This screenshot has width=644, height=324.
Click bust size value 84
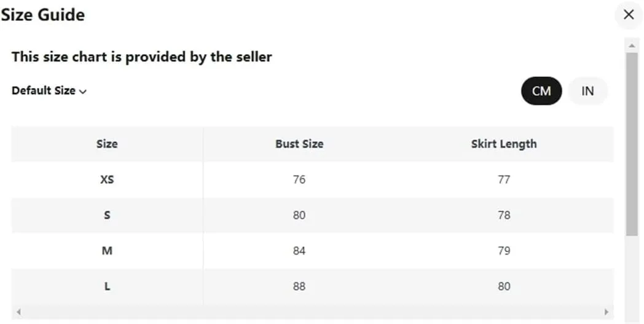299,251
